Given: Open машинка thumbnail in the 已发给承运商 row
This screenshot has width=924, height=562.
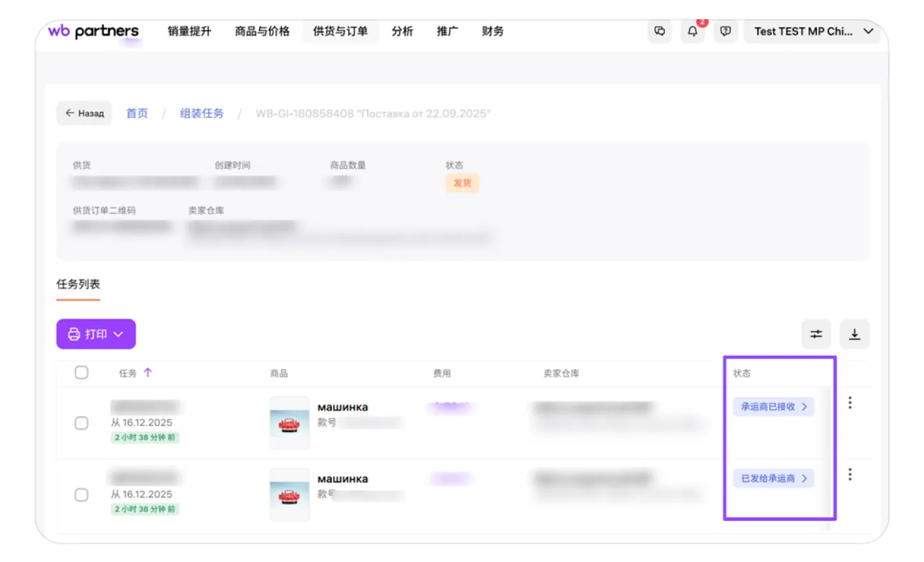Looking at the screenshot, I should pyautogui.click(x=289, y=495).
